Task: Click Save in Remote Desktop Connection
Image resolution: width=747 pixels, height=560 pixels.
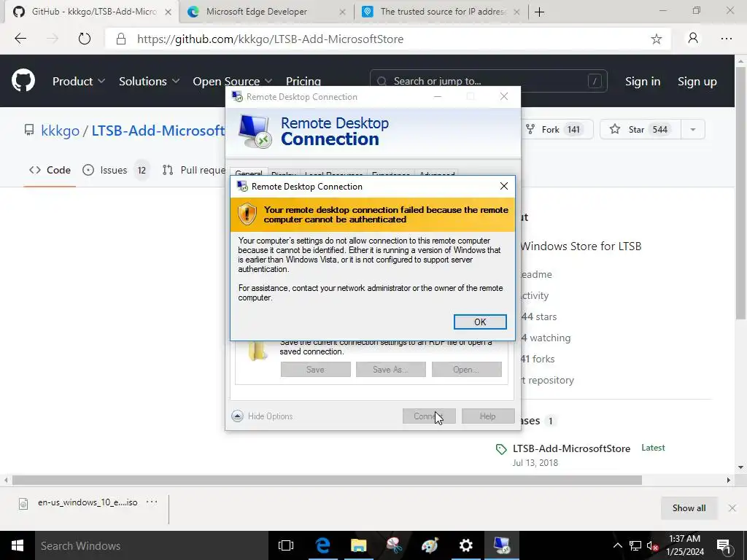Action: point(315,370)
